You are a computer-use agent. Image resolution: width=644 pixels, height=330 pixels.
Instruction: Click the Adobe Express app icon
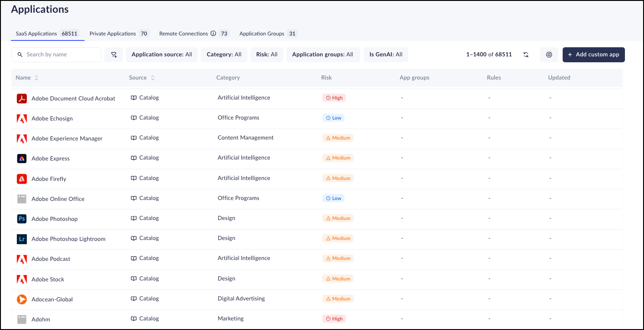click(22, 159)
